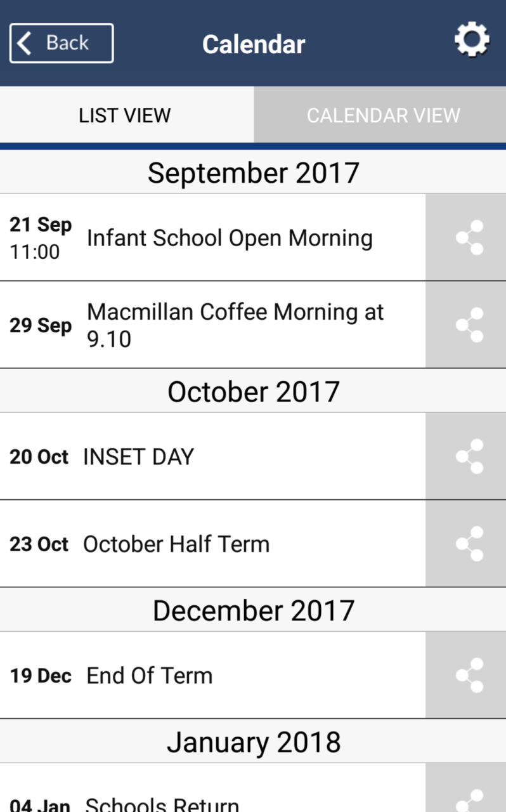Open the Infant School Open Morning entry
This screenshot has width=506, height=812.
pyautogui.click(x=212, y=237)
